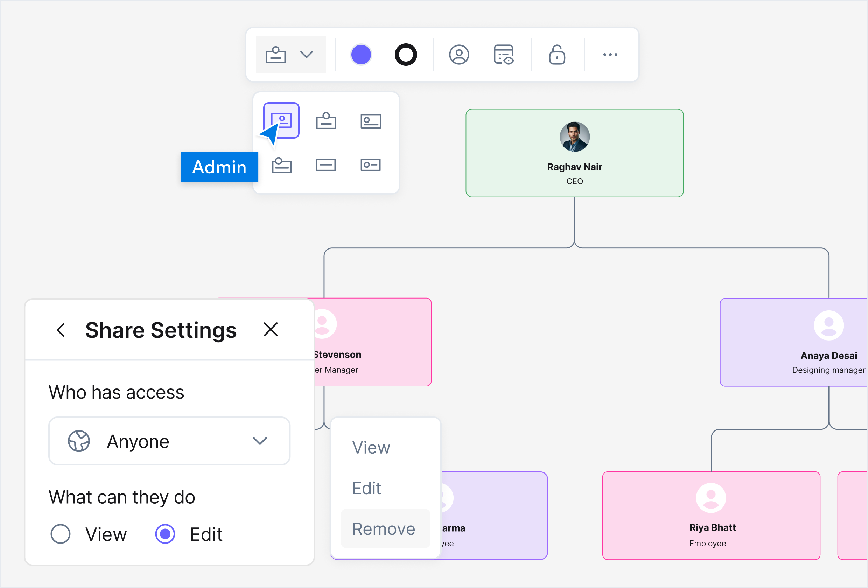Viewport: 868px width, 588px height.
Task: Open the profile avatar toolbar icon
Action: (458, 55)
